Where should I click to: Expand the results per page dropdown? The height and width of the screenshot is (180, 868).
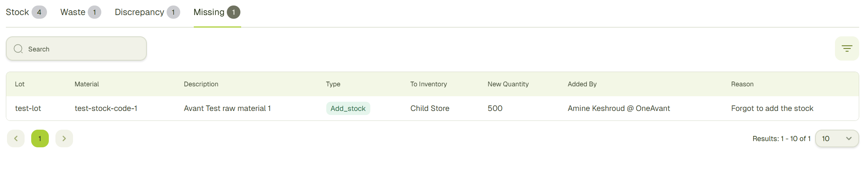(x=837, y=138)
